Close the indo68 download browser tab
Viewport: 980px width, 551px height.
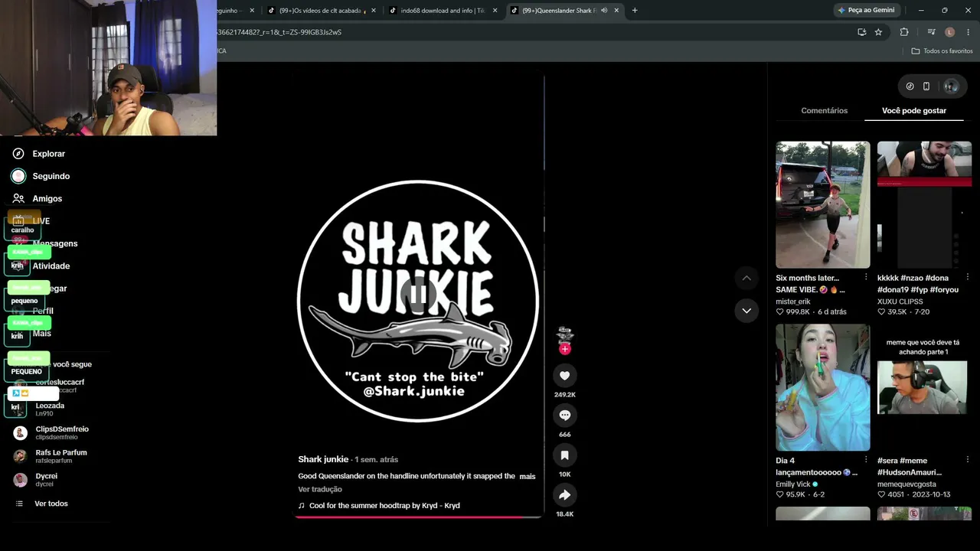click(495, 11)
